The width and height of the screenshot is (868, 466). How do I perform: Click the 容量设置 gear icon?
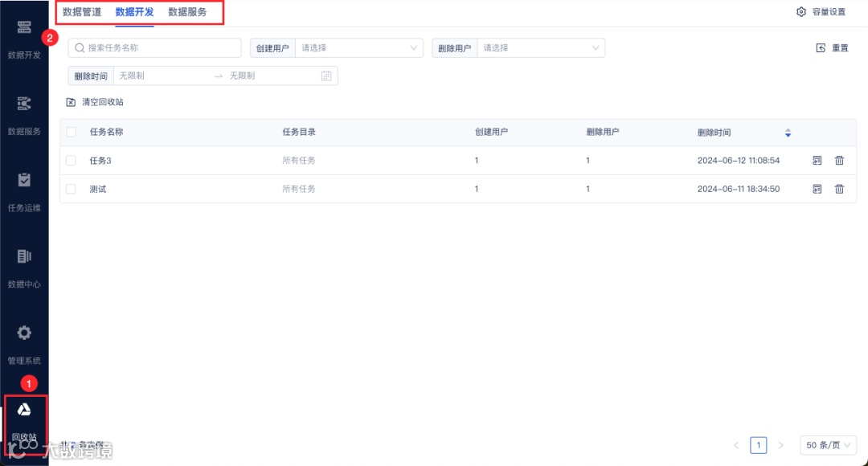(800, 11)
